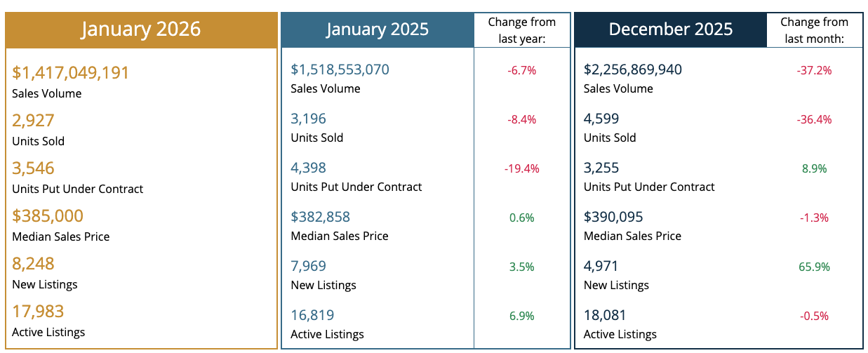Select the -19.4% change from last year
The width and height of the screenshot is (868, 353).
[x=521, y=168]
